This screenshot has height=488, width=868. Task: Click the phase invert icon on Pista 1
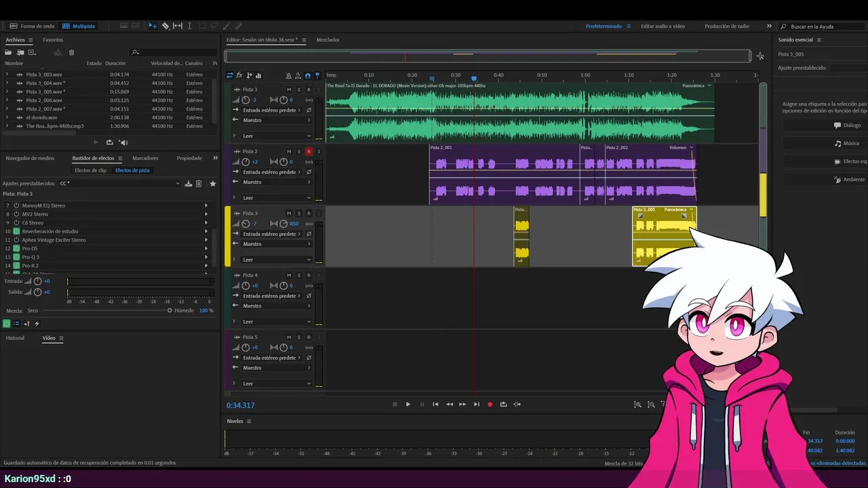tap(309, 110)
